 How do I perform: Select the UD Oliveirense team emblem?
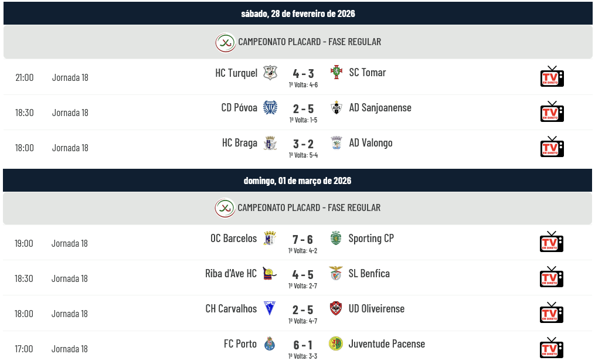pyautogui.click(x=336, y=308)
